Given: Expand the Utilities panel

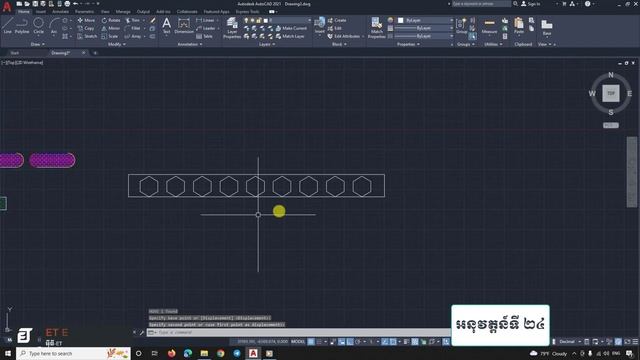Looking at the screenshot, I should point(493,44).
